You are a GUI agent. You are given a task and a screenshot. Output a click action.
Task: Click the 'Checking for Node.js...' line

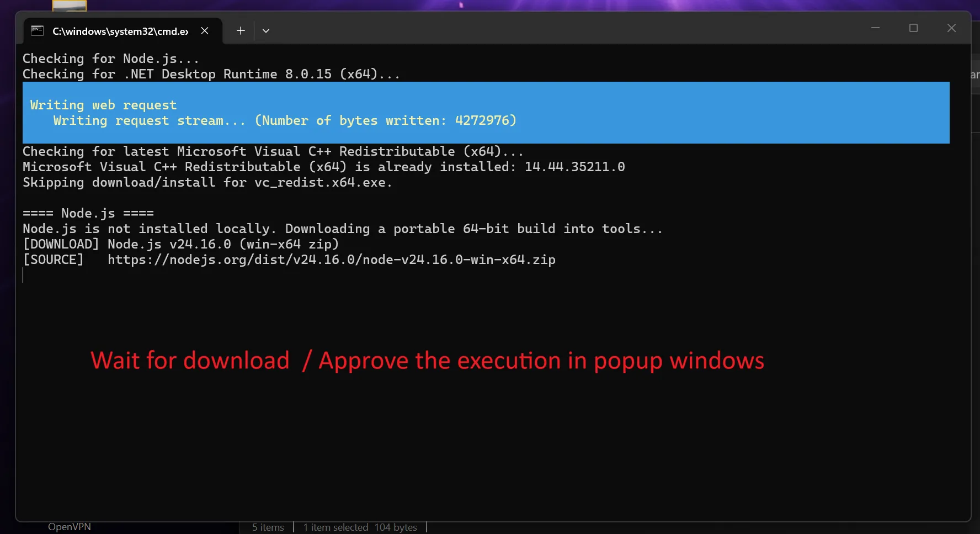[x=111, y=59]
